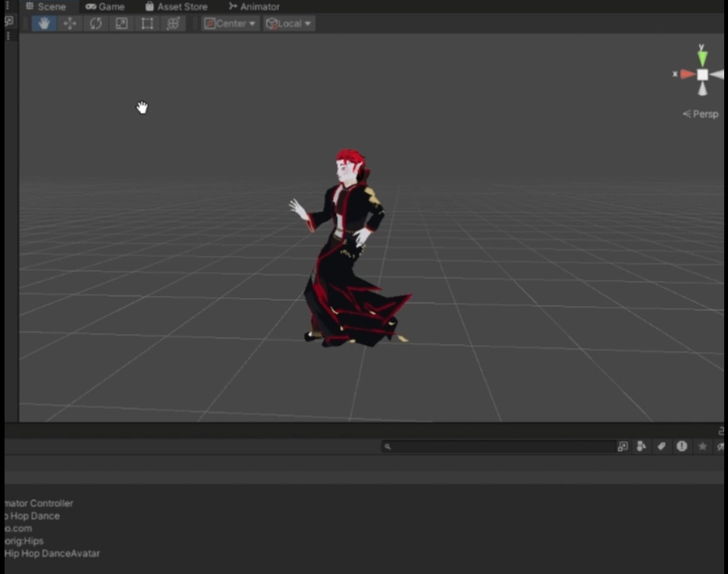
Task: Select the Scale tool
Action: pyautogui.click(x=121, y=23)
